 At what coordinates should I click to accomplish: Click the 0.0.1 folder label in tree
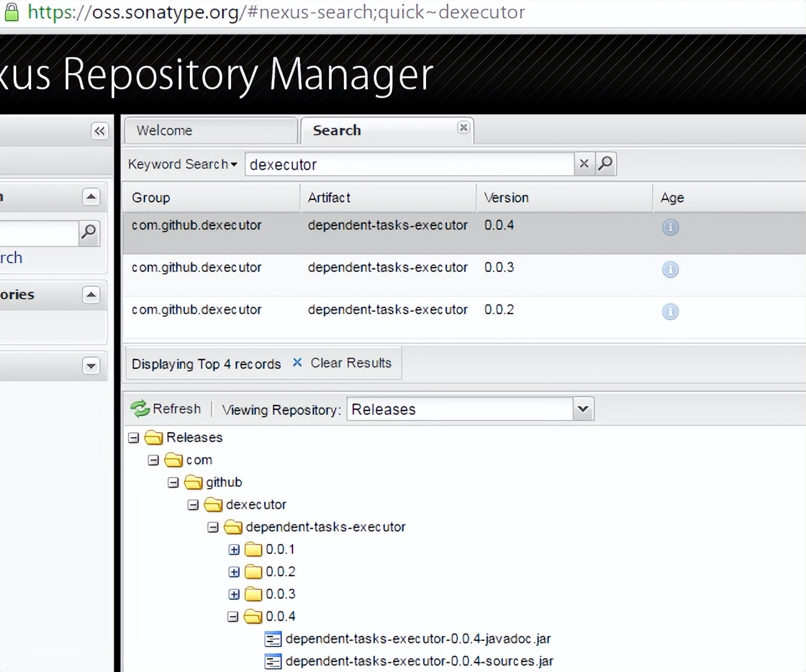pos(280,550)
